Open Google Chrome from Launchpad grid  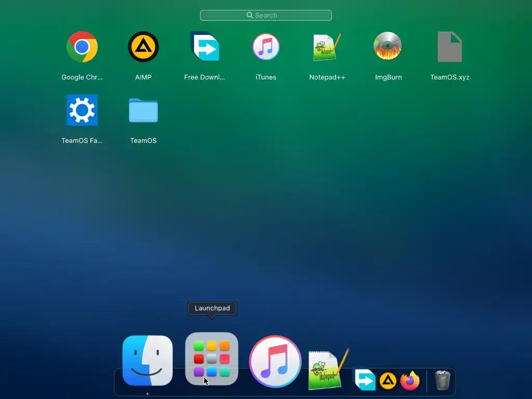(x=82, y=47)
